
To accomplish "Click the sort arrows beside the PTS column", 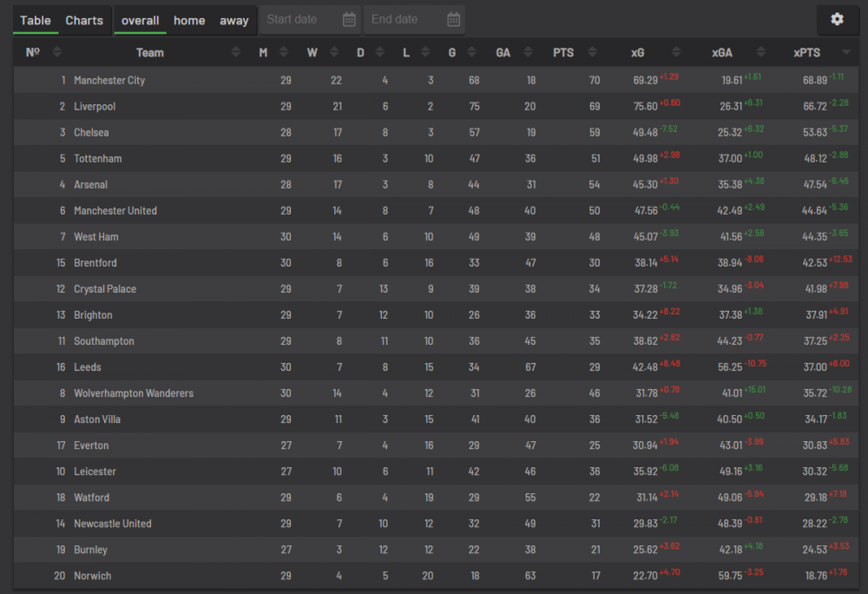I will 591,53.
